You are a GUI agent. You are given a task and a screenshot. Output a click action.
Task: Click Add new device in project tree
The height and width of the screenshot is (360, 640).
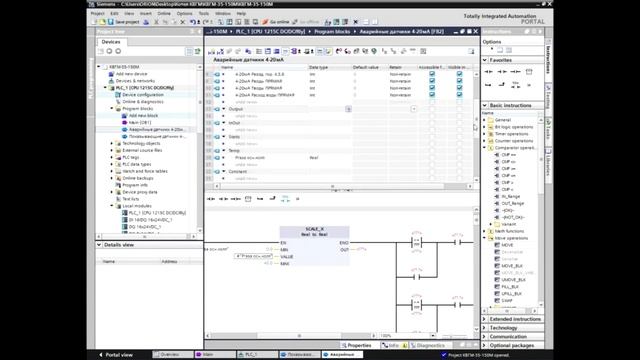131,74
